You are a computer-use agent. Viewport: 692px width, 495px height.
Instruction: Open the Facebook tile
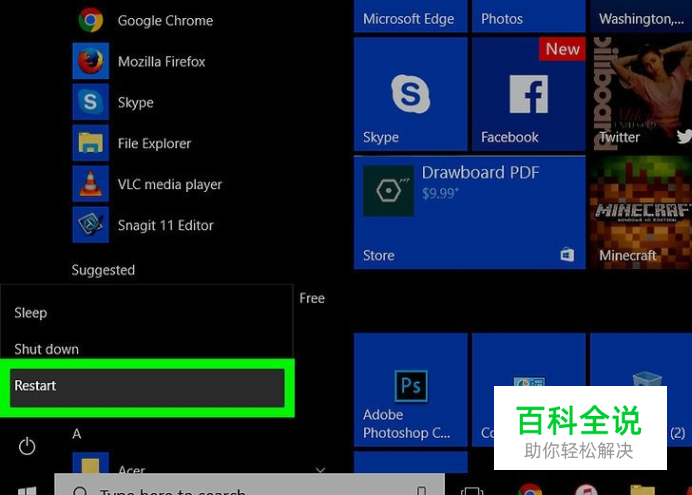pyautogui.click(x=529, y=94)
